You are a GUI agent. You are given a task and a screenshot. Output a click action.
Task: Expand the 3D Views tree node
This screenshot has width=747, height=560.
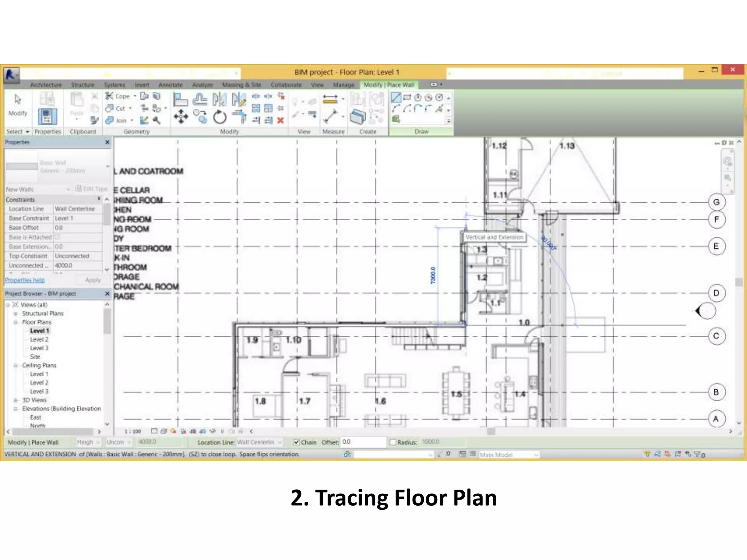[16, 400]
